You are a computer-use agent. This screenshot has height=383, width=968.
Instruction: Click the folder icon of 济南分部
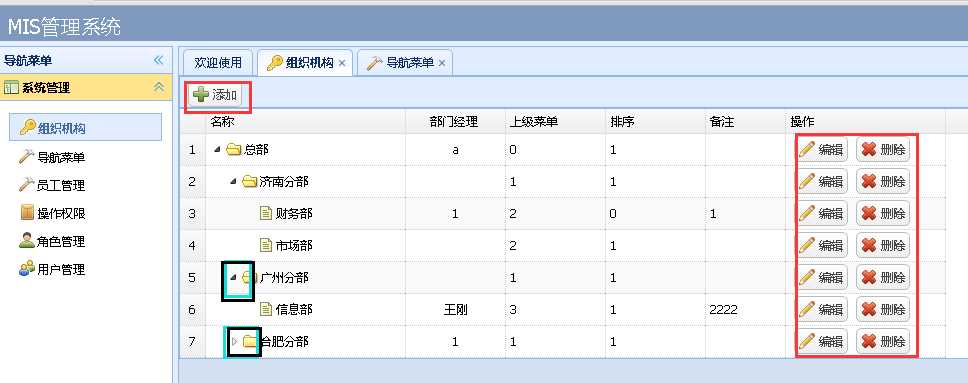(x=249, y=182)
